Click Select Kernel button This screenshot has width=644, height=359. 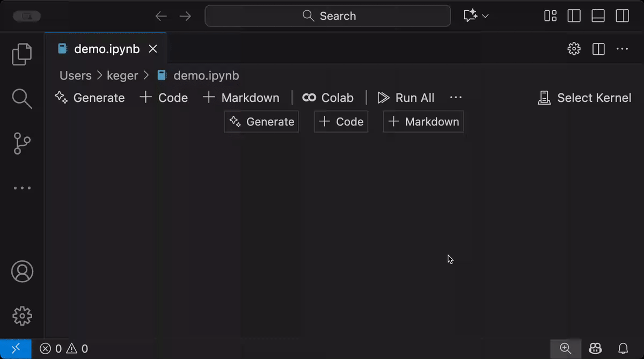coord(584,98)
